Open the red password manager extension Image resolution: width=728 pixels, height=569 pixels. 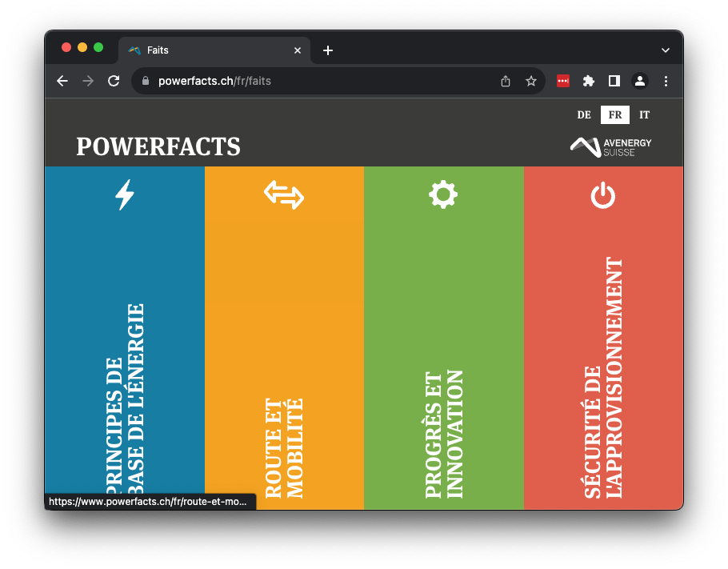[x=563, y=81]
